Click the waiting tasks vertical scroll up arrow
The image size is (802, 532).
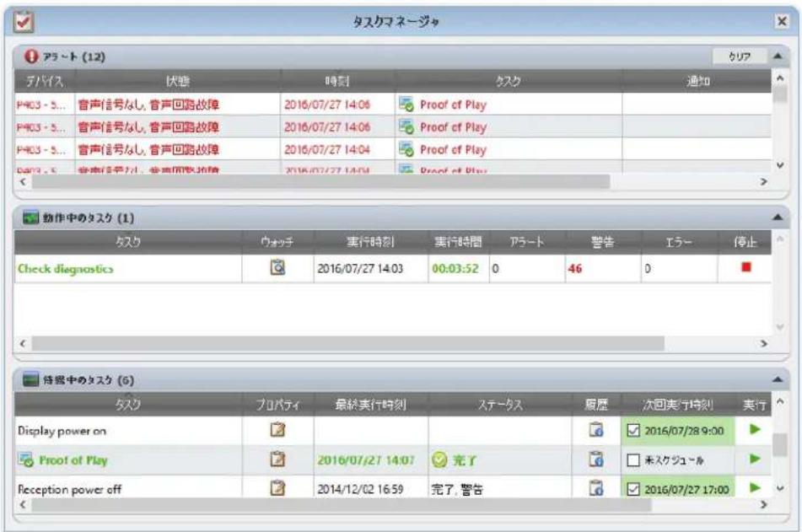[779, 401]
